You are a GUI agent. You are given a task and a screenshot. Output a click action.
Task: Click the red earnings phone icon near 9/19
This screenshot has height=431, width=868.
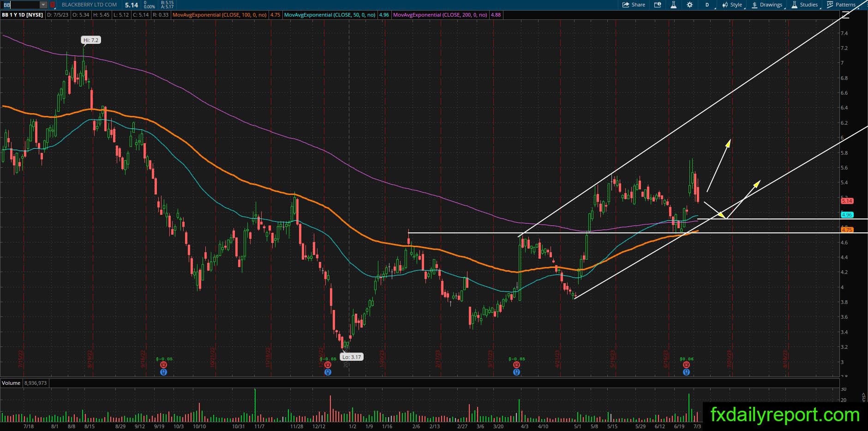[x=163, y=365]
